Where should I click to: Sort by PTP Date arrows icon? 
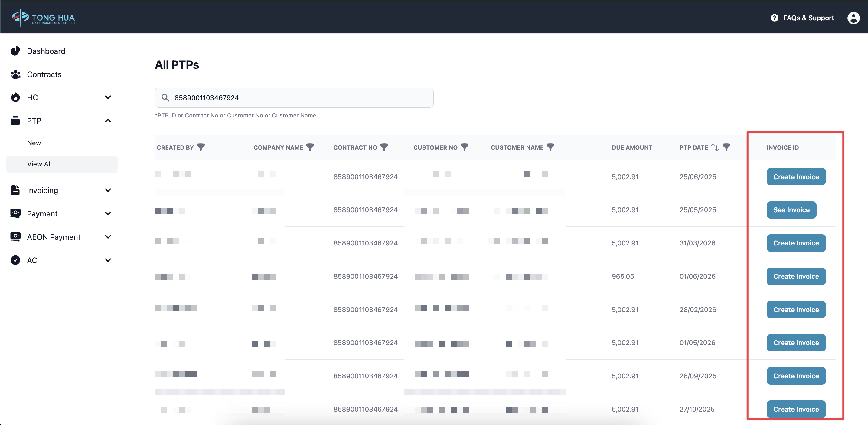(x=715, y=147)
